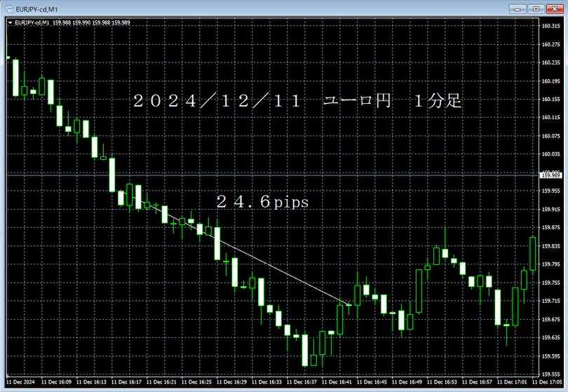Click the 159.835 price scale label
568x392 pixels.
click(550, 246)
